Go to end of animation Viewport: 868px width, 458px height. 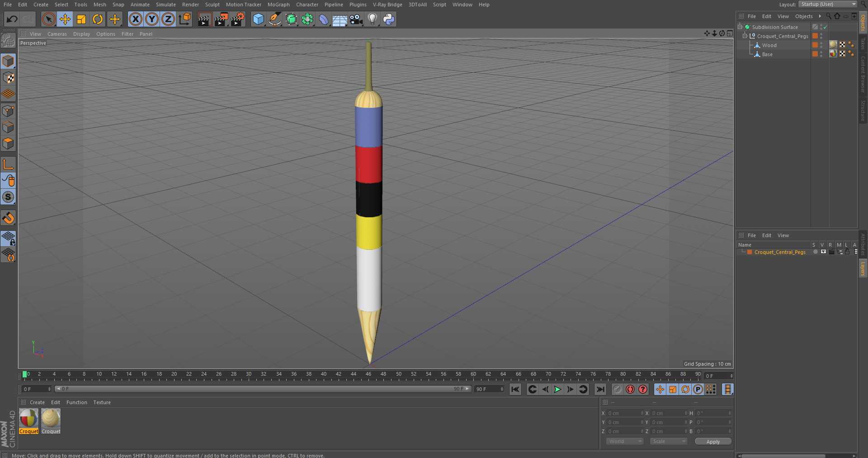[x=600, y=389]
